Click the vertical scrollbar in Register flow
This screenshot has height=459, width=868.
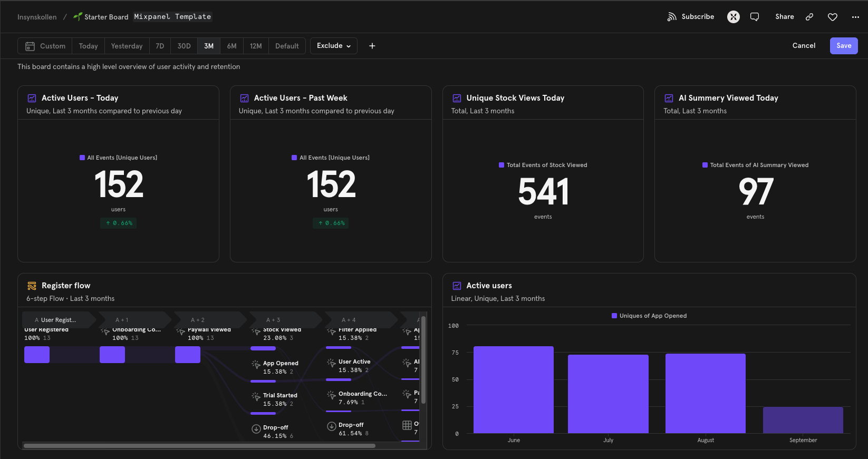click(423, 360)
